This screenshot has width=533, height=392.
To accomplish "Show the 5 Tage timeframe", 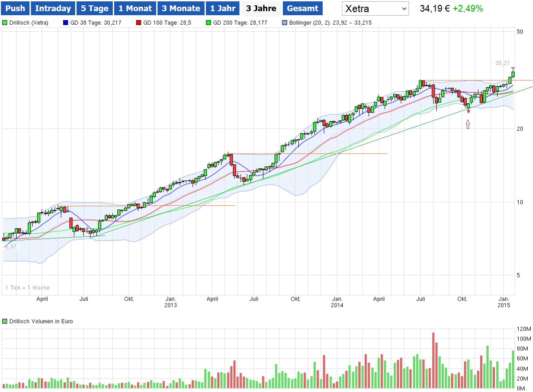I will [94, 9].
